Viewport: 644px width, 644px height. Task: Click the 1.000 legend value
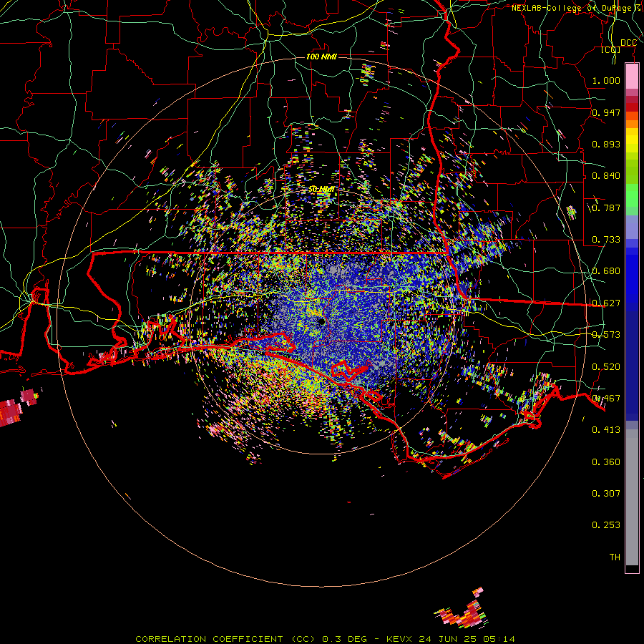pyautogui.click(x=606, y=80)
